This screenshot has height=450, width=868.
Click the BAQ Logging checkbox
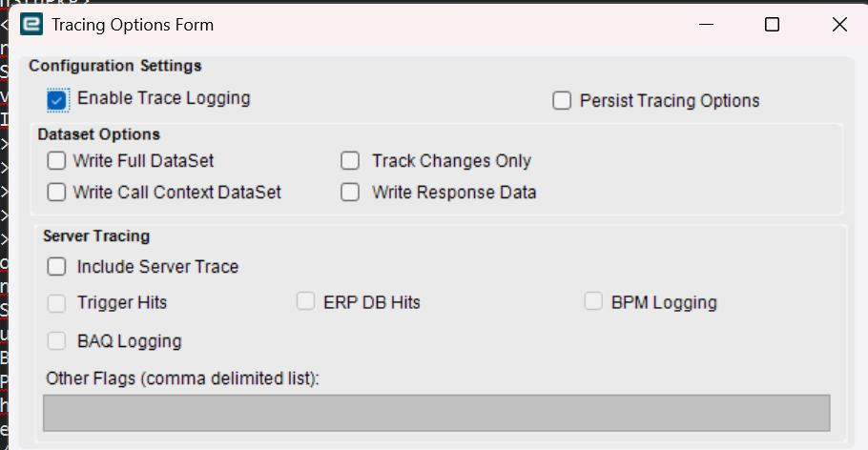[57, 340]
